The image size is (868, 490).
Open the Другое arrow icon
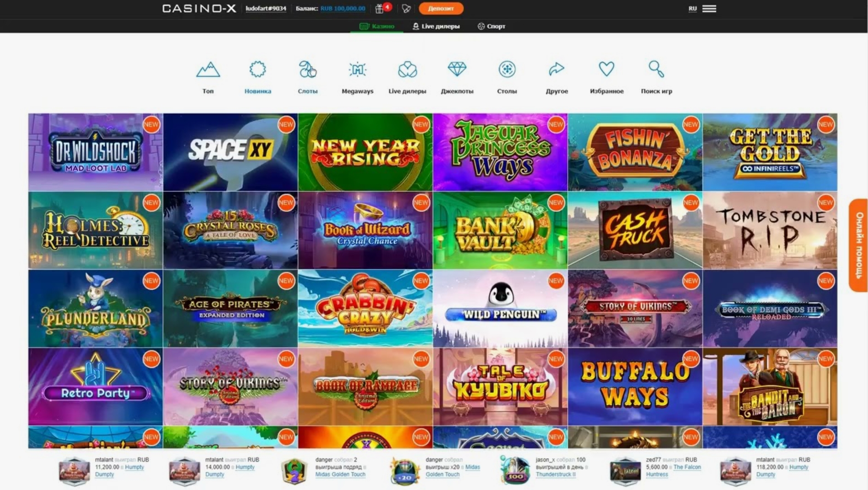(x=557, y=69)
